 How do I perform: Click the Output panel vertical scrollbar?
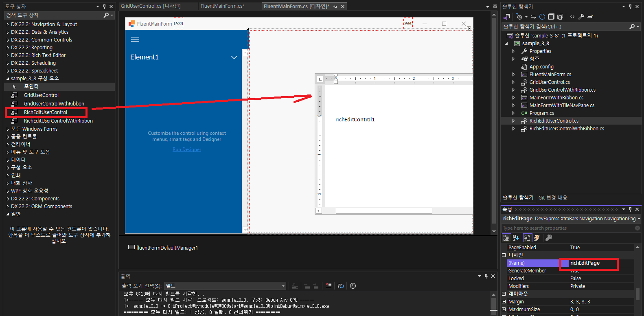(493, 303)
